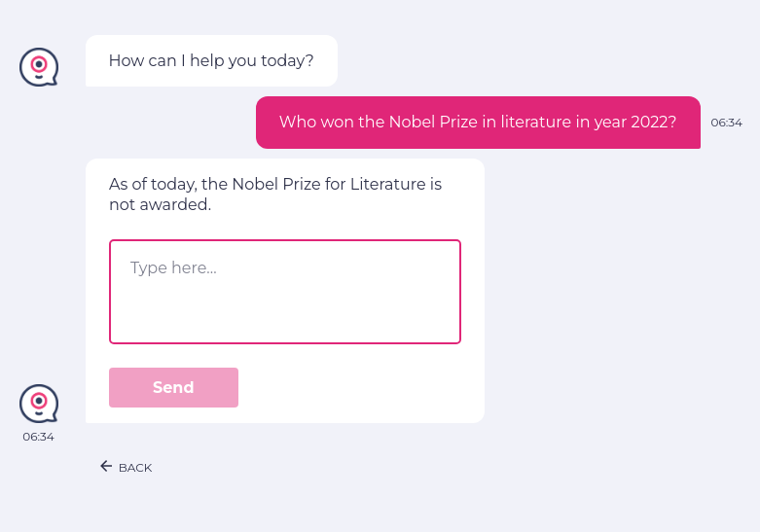Viewport: 760px width, 532px height.
Task: Go back using the BACK label
Action: [135, 468]
